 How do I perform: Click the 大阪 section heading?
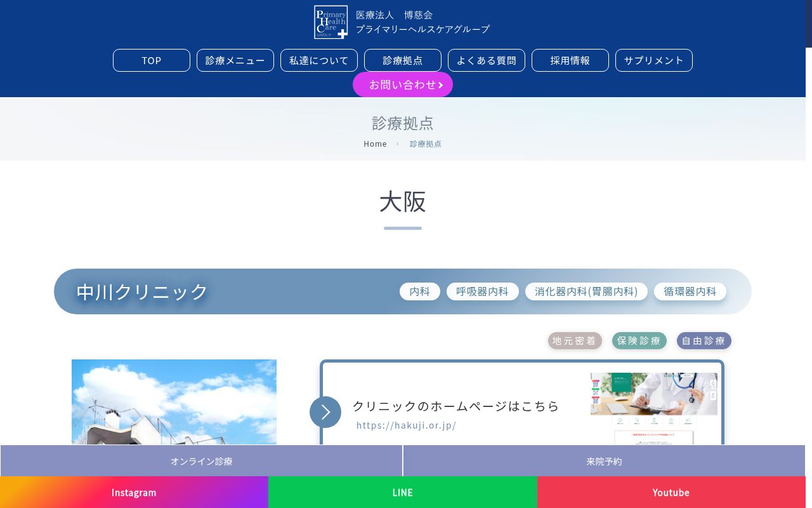403,201
